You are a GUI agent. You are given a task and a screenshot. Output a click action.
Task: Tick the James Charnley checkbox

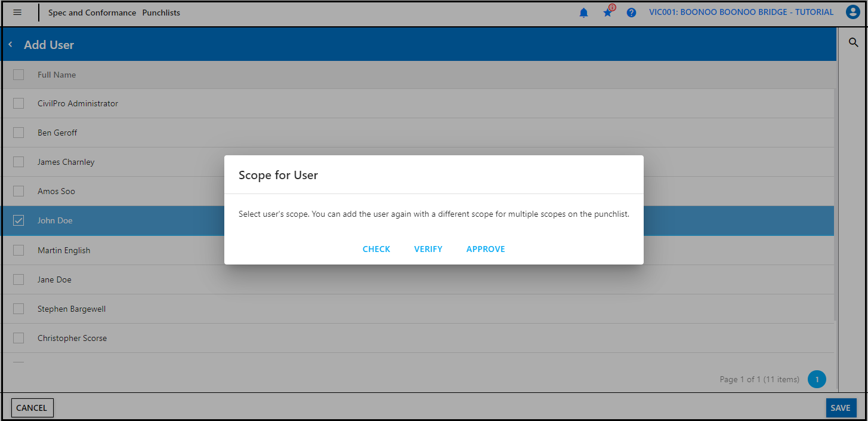coord(18,162)
